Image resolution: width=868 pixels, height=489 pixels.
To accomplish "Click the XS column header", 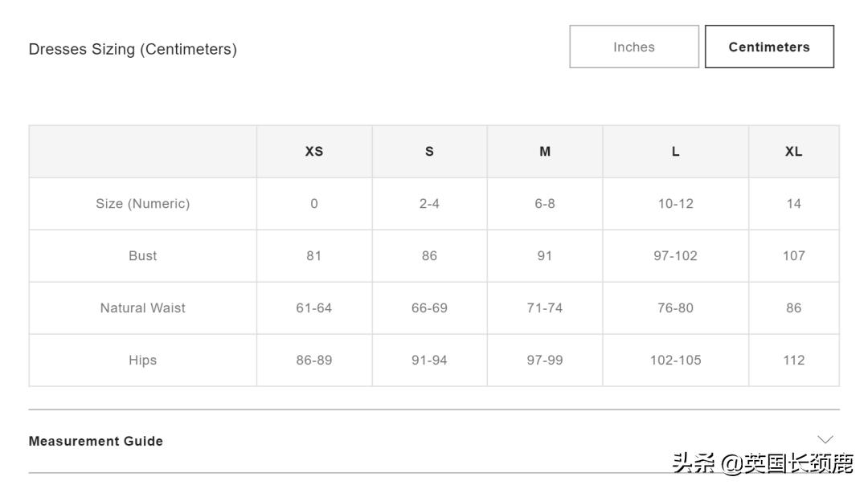I will [x=314, y=152].
